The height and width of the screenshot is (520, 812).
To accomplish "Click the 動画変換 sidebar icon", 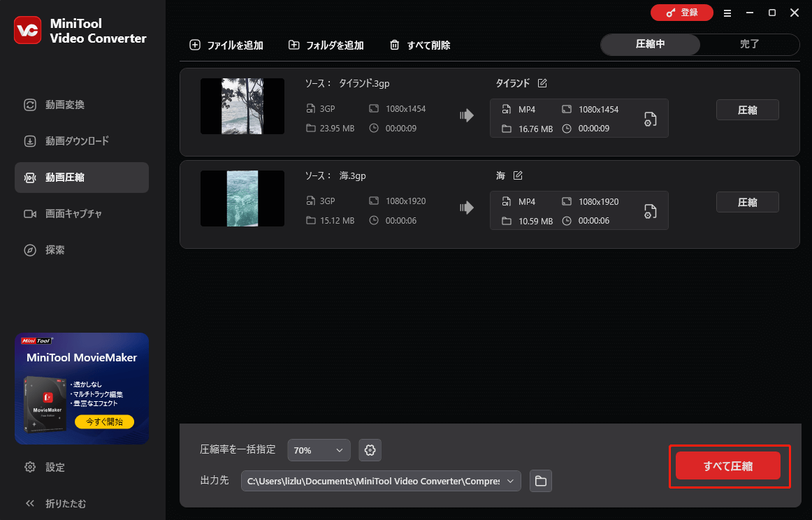I will coord(30,105).
